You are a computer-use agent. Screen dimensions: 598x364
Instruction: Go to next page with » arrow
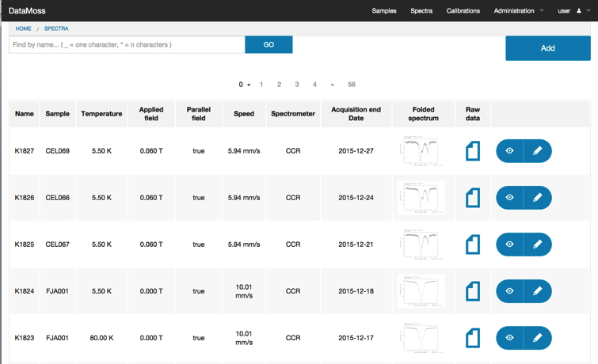(332, 85)
